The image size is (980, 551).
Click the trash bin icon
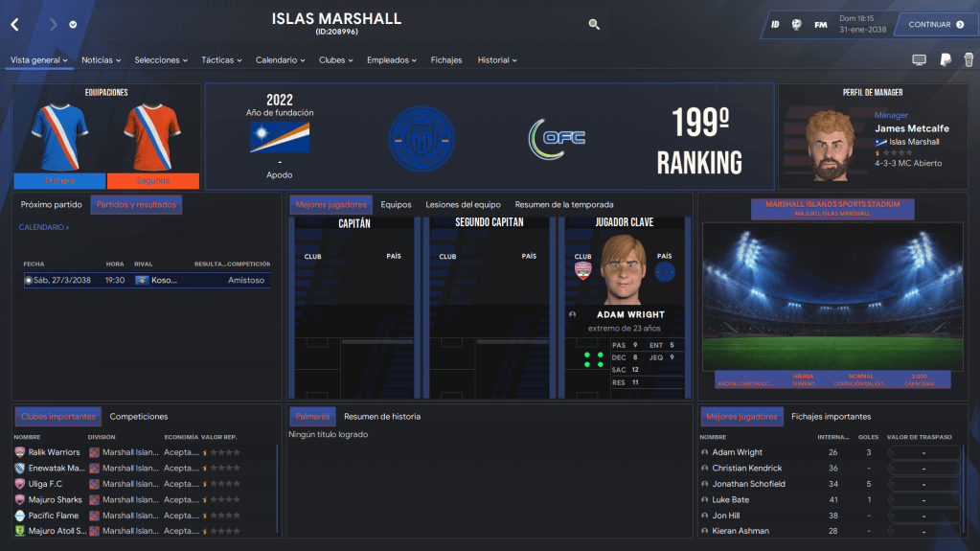tap(969, 60)
